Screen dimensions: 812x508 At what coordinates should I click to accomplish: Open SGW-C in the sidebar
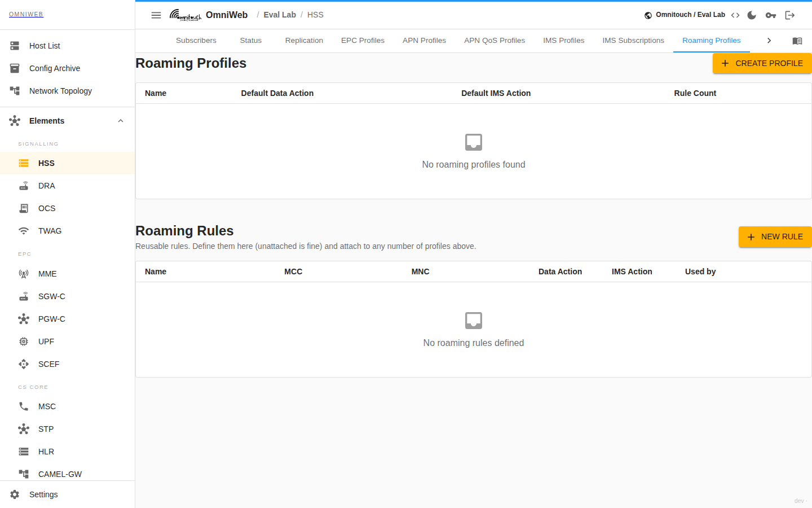point(67,296)
